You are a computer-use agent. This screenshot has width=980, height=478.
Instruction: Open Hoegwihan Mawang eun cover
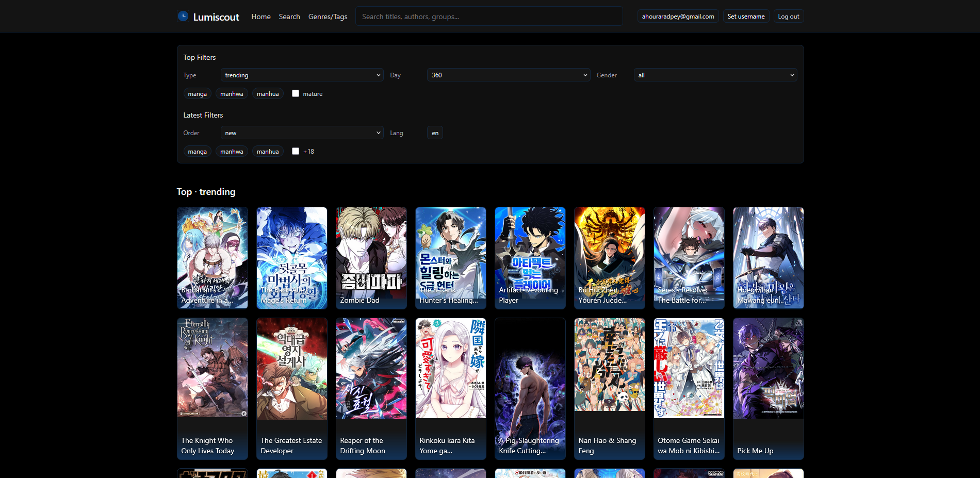pos(769,258)
